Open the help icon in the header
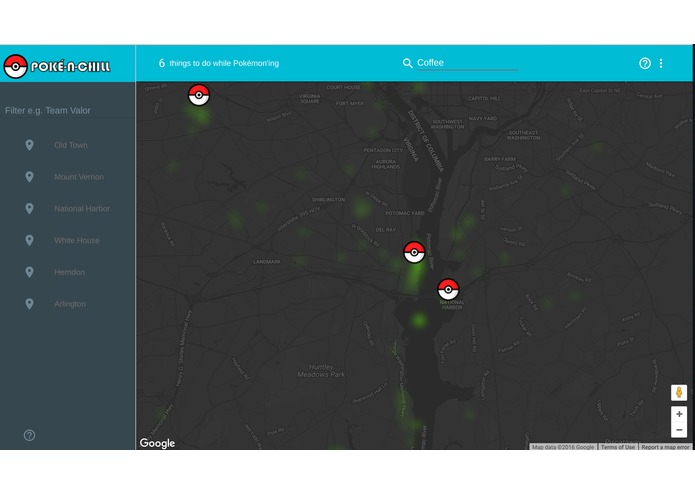Image resolution: width=695 pixels, height=494 pixels. [x=645, y=63]
